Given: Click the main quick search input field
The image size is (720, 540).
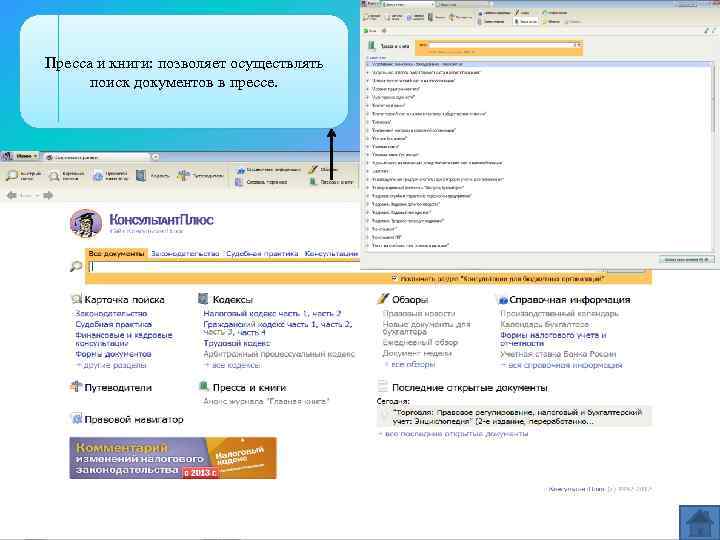Looking at the screenshot, I should coord(223,266).
